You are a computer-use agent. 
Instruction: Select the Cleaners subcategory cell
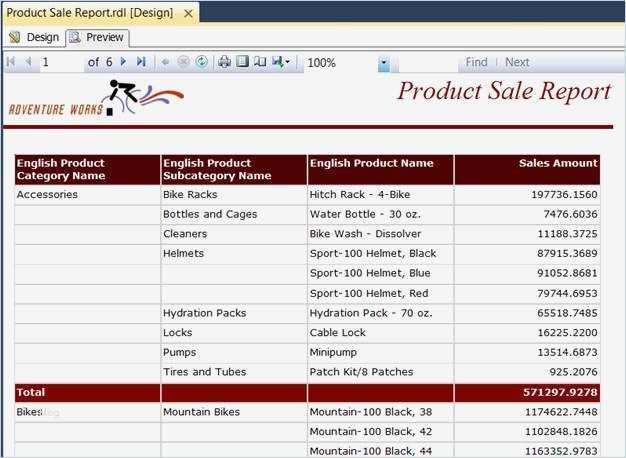click(234, 234)
